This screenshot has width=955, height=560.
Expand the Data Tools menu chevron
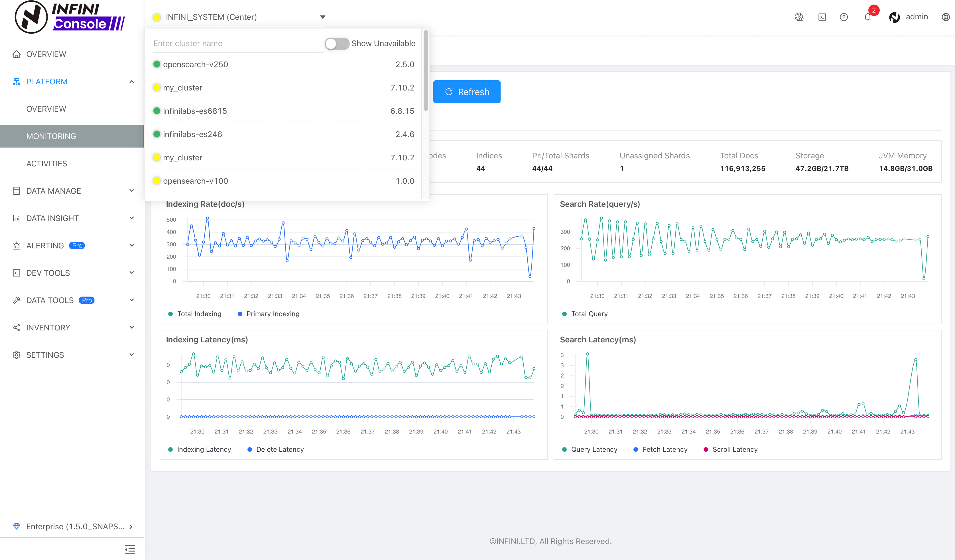[131, 300]
